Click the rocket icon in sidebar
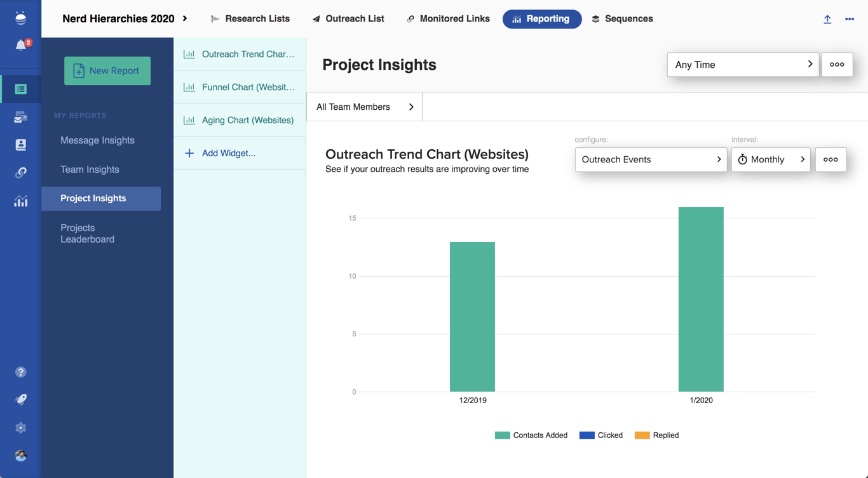Image resolution: width=868 pixels, height=478 pixels. point(21,399)
